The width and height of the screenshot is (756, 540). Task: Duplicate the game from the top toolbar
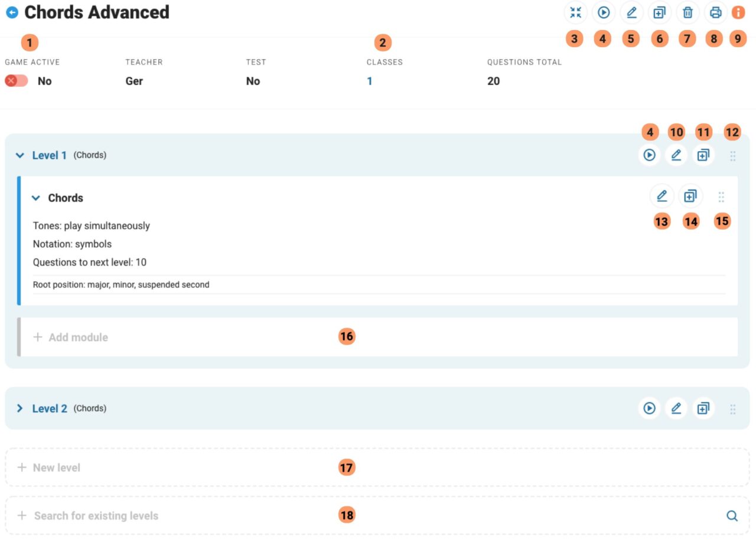(660, 12)
